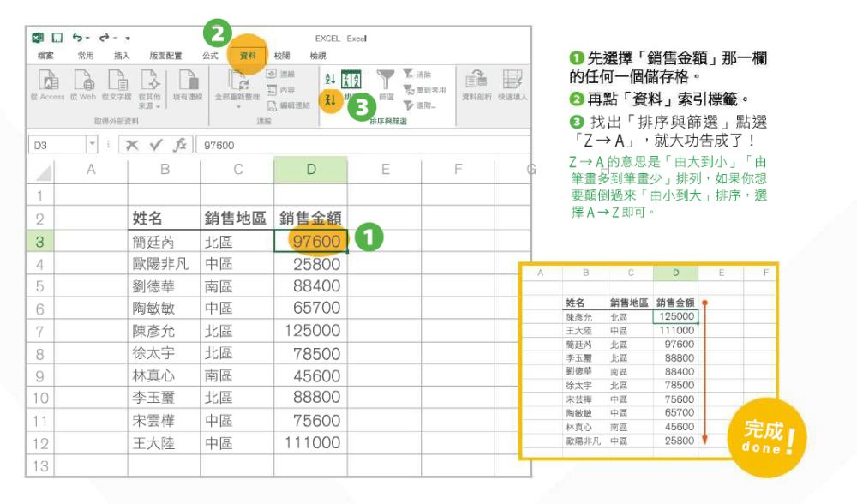Select cell containing 111000 in row 12
This screenshot has height=504, width=857.
(x=310, y=443)
